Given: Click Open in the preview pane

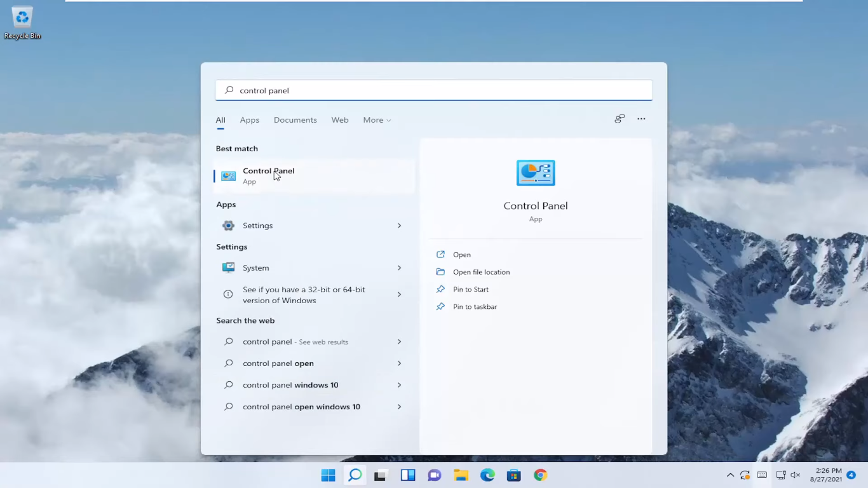Looking at the screenshot, I should pos(462,254).
